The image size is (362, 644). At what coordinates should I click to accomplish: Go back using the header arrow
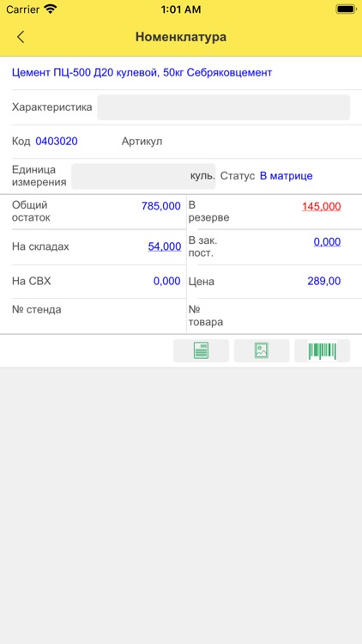21,37
